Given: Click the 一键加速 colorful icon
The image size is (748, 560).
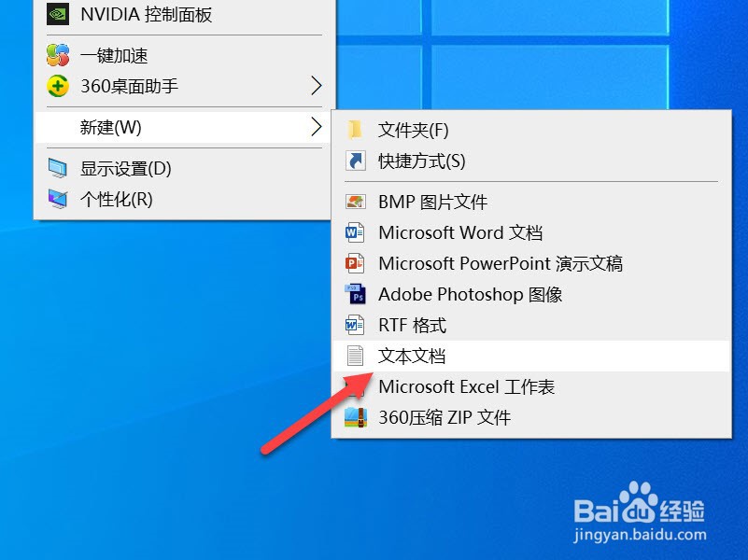Looking at the screenshot, I should pyautogui.click(x=58, y=55).
